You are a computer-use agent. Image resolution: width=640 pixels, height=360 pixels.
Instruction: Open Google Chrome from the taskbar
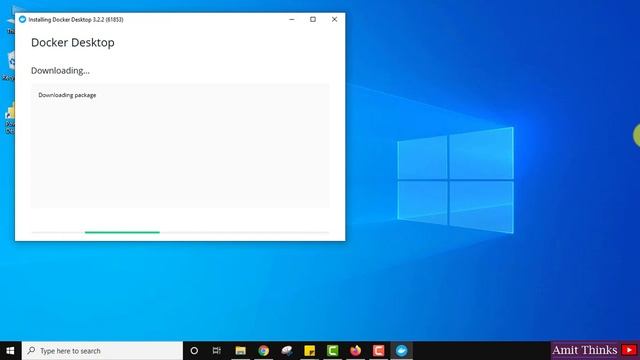[264, 351]
